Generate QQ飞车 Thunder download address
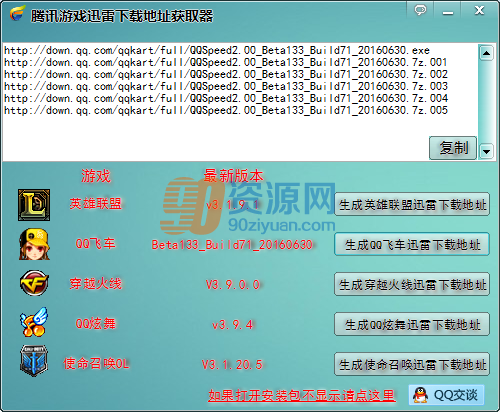This screenshot has height=412, width=500. 412,244
